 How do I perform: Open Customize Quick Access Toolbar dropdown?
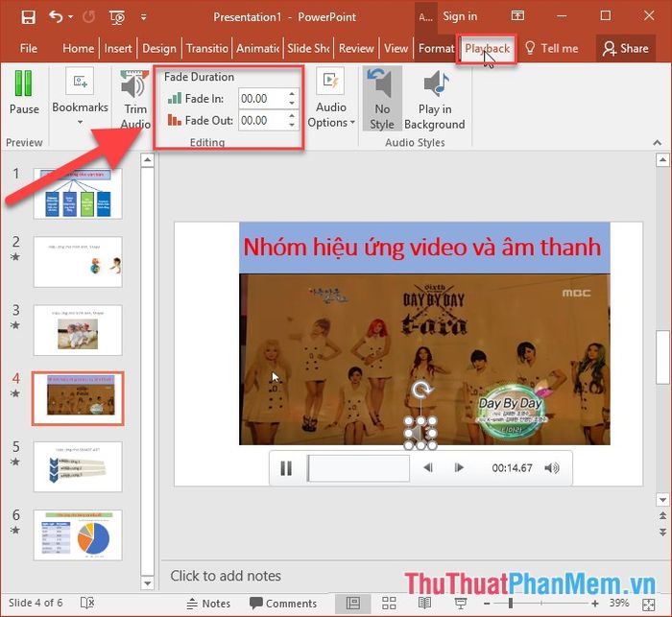tap(144, 17)
